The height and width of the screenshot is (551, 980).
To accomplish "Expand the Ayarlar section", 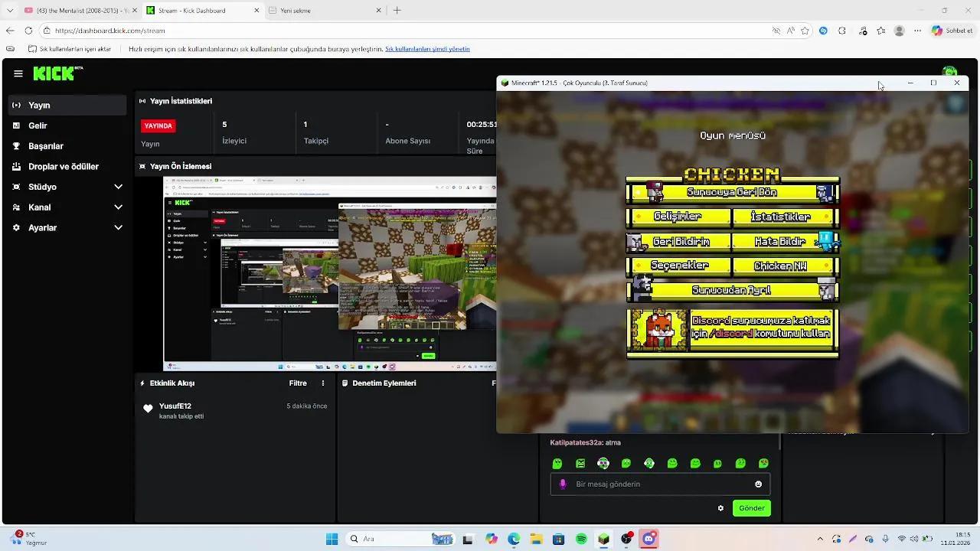I will point(43,227).
